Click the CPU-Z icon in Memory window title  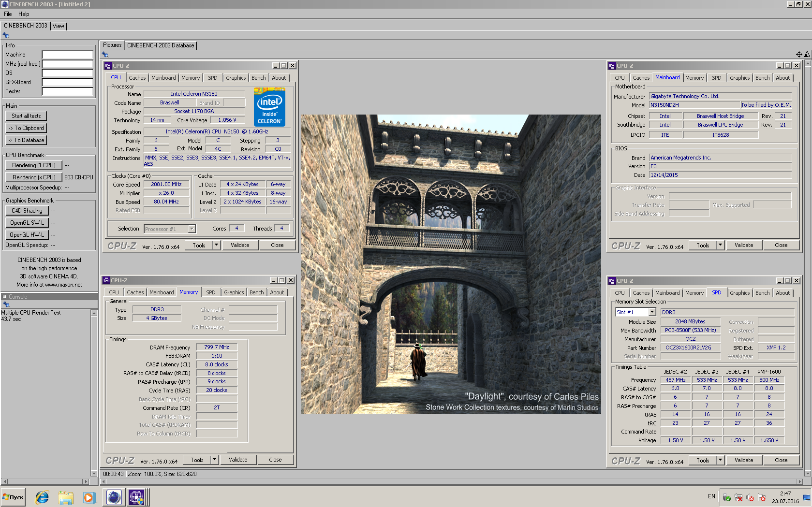tap(106, 280)
